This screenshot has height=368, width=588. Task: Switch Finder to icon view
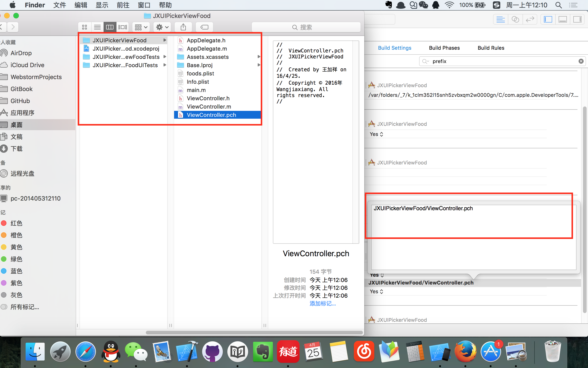pos(85,27)
